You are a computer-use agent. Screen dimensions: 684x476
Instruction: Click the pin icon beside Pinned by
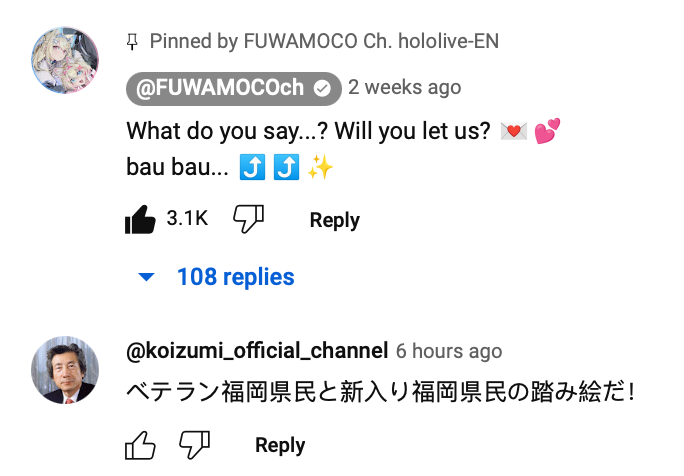[132, 42]
